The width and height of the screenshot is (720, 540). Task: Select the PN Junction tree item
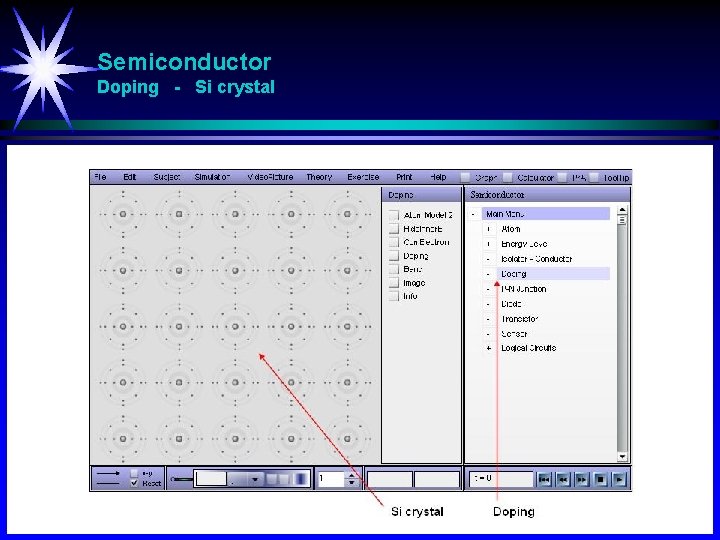pos(523,289)
